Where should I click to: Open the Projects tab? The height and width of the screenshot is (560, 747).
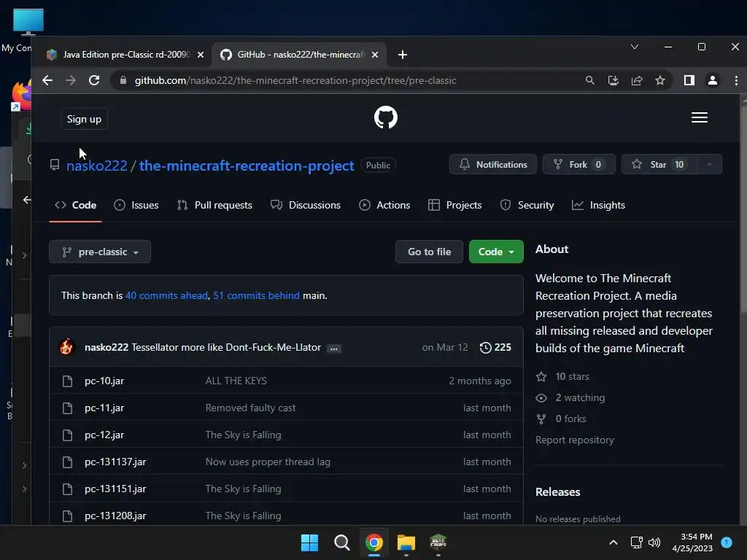point(455,205)
